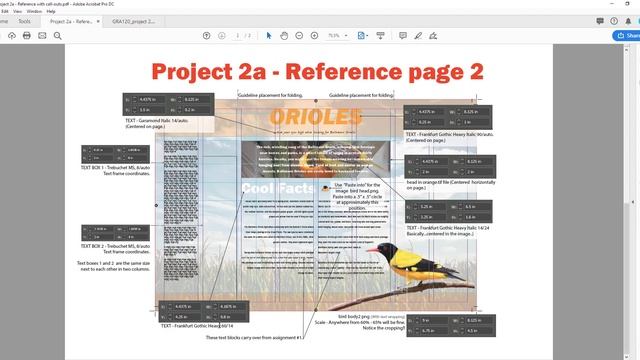Open the fit page options icon
Image resolution: width=640 pixels, height=360 pixels.
click(362, 36)
